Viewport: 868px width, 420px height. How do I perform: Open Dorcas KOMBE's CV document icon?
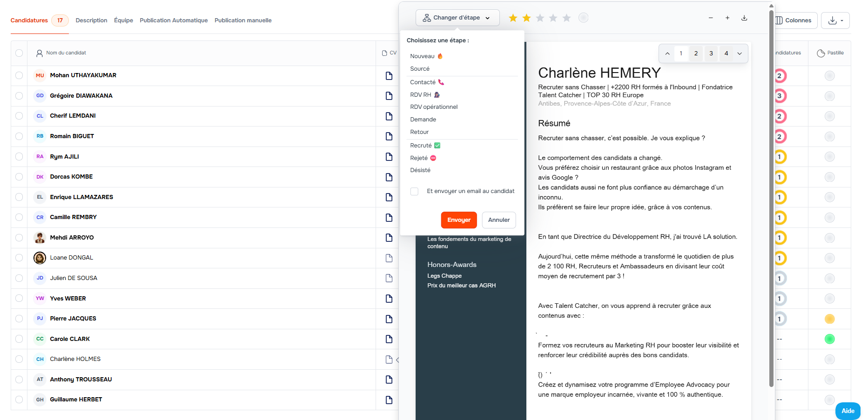point(389,177)
